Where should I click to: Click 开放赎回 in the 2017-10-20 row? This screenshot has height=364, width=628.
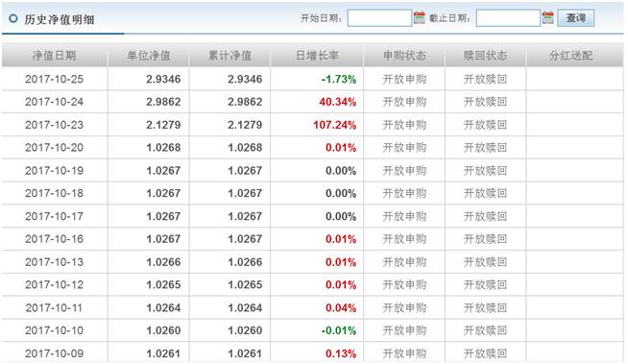tap(486, 147)
